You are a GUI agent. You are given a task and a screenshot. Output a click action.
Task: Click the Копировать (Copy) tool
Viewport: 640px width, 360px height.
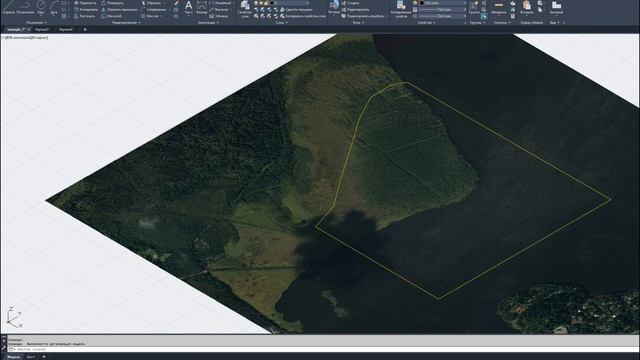(x=86, y=9)
